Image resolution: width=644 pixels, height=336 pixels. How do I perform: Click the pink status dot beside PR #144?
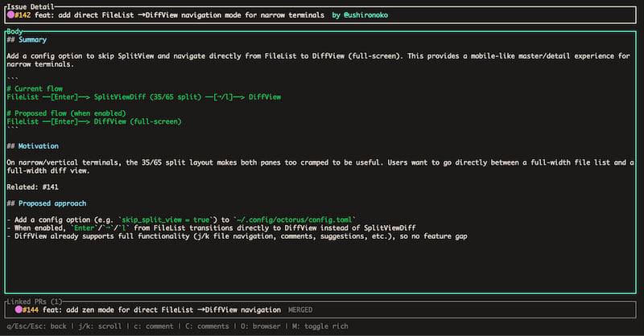pos(19,309)
